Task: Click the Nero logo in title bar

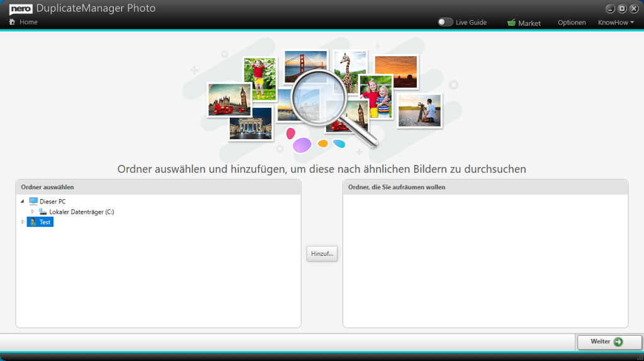Action: coord(20,8)
